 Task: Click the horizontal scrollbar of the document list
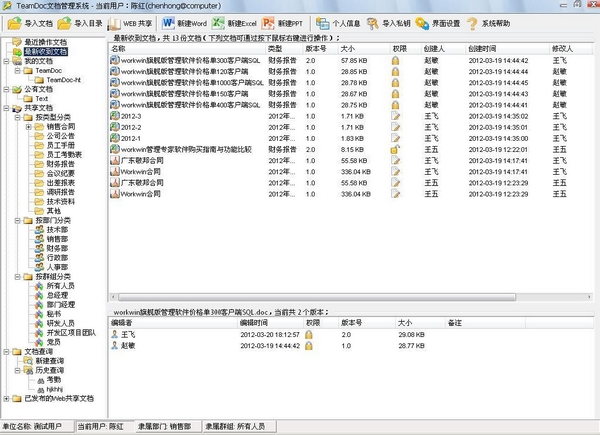coord(316,297)
